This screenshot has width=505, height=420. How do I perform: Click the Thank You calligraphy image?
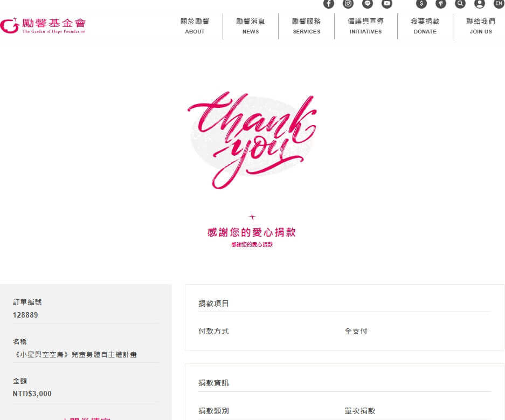tap(252, 140)
